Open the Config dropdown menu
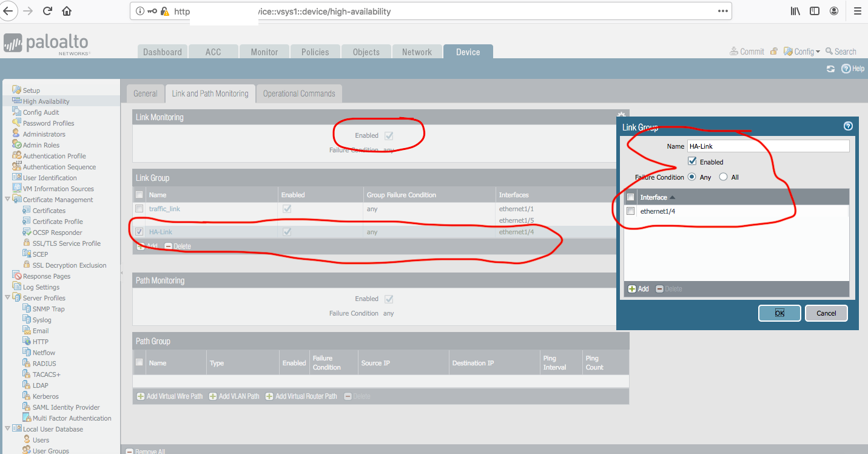The height and width of the screenshot is (454, 868). point(802,52)
